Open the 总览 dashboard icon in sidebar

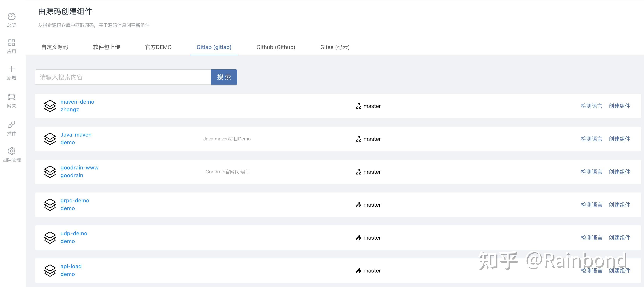11,16
